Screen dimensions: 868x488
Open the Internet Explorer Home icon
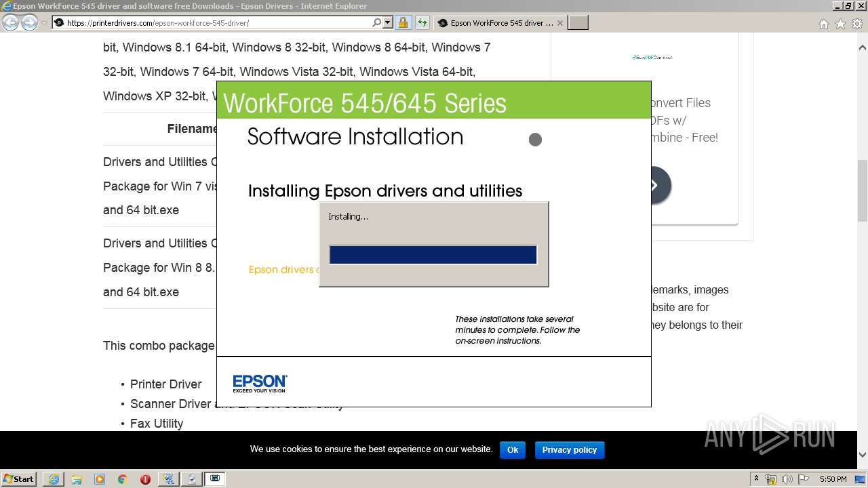click(x=823, y=24)
